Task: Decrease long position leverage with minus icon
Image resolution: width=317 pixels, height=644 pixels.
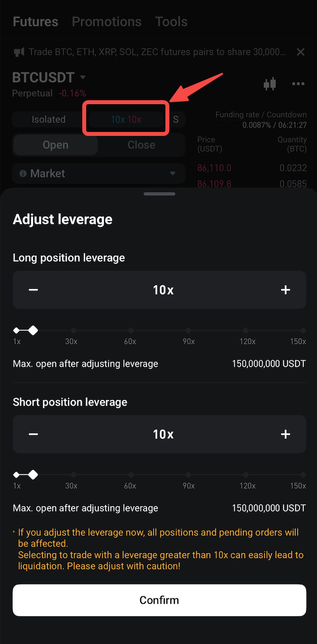Action: coord(33,290)
